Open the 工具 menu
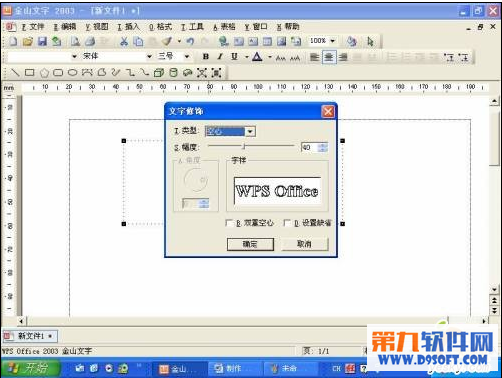Image resolution: width=502 pixels, height=378 pixels. pos(192,27)
